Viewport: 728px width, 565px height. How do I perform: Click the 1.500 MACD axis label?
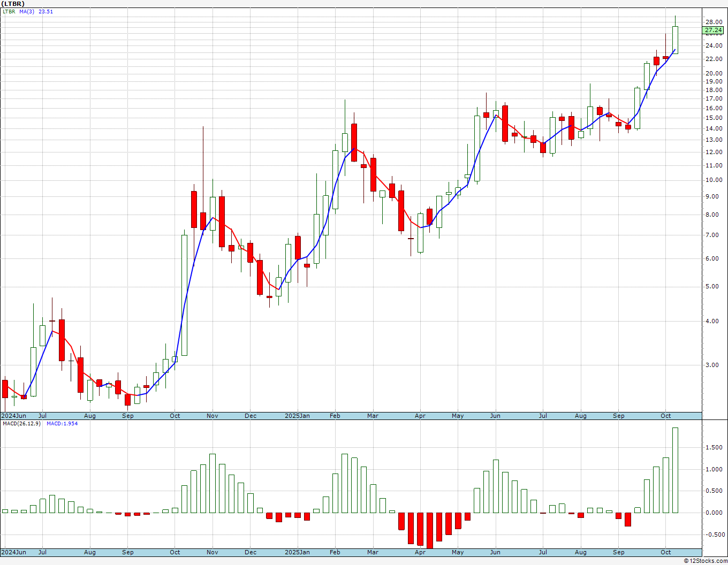coord(715,448)
